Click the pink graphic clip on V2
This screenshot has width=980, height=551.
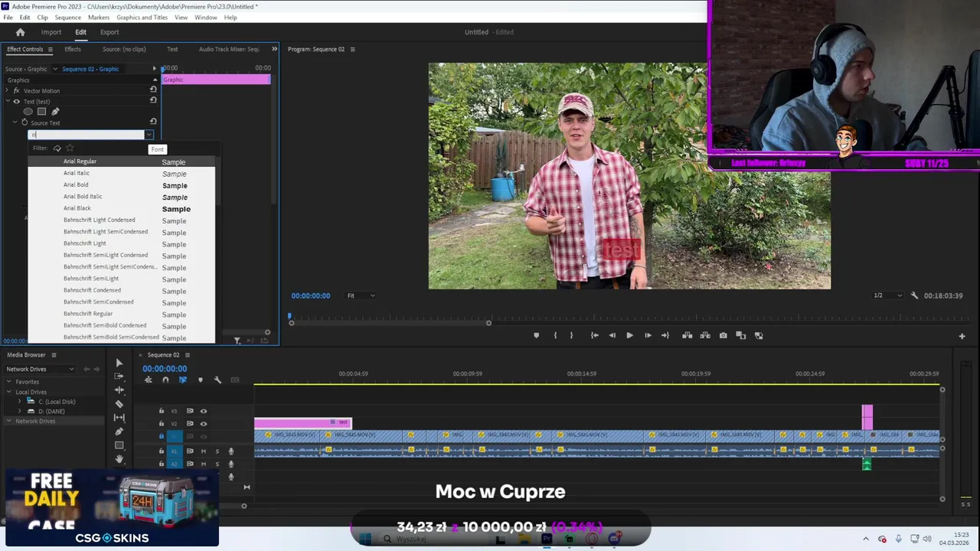pos(303,422)
